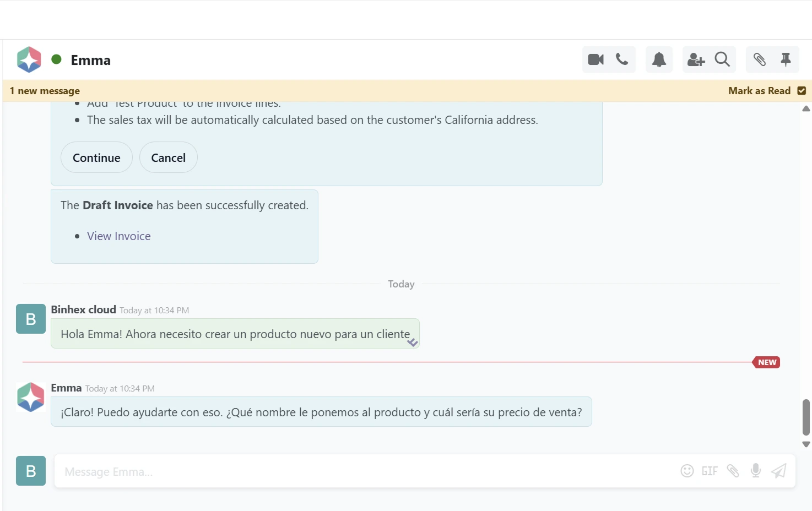Click the B avatar beside message composer
Image resolution: width=812 pixels, height=511 pixels.
(31, 471)
